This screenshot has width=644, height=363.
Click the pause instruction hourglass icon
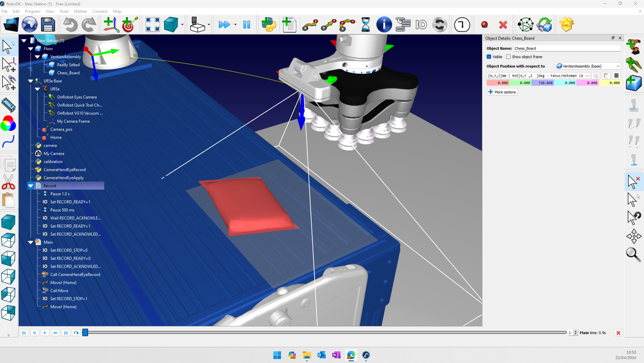click(365, 25)
